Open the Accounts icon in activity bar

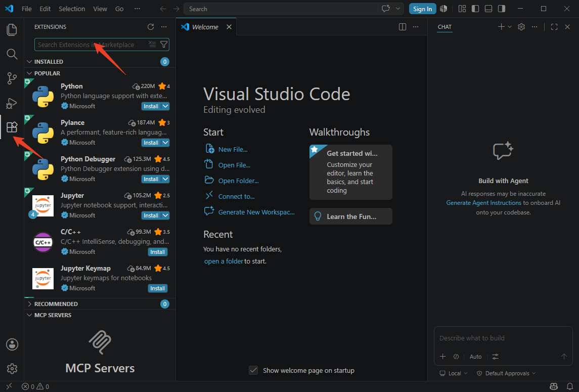pos(12,344)
